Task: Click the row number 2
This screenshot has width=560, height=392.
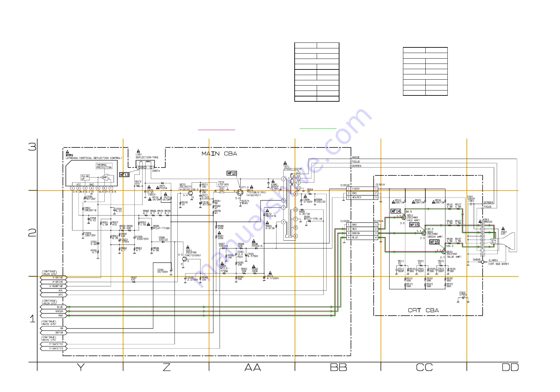Action: [32, 233]
